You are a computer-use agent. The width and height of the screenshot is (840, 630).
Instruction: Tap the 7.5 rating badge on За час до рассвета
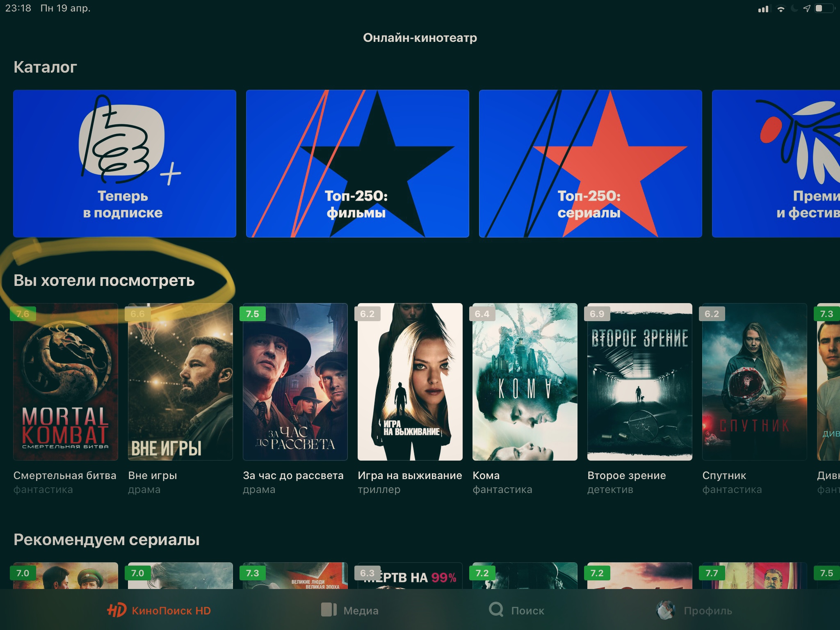pos(252,314)
